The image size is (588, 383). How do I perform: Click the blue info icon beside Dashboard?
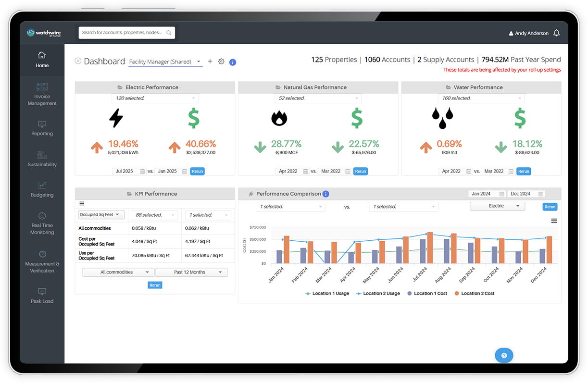click(x=233, y=62)
